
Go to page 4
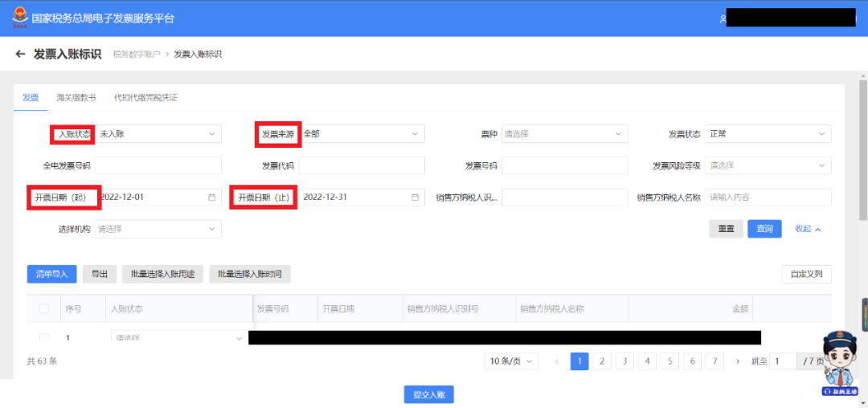pos(647,361)
